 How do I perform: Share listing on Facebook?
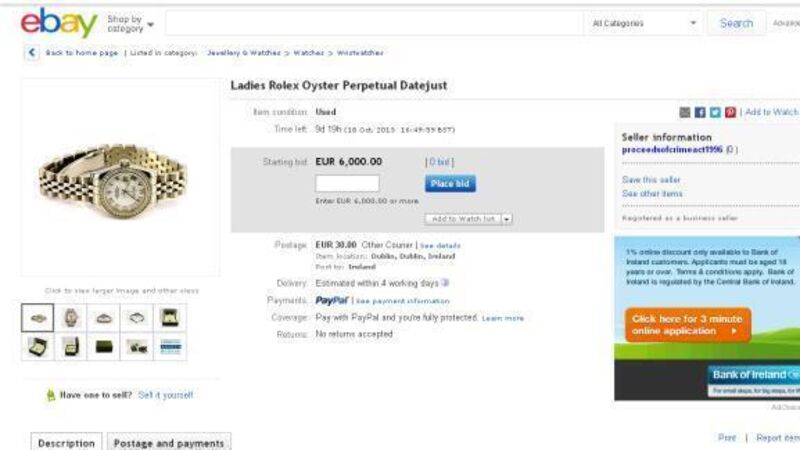[x=700, y=113]
